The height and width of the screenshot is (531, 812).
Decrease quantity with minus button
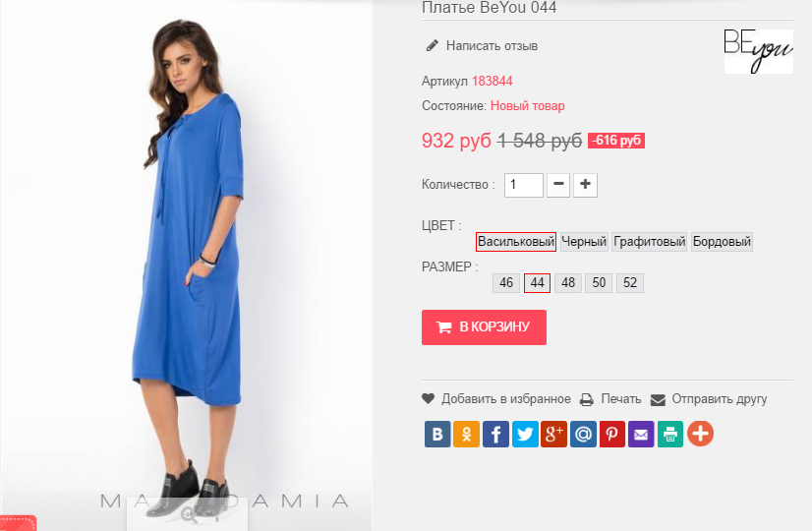[x=557, y=184]
